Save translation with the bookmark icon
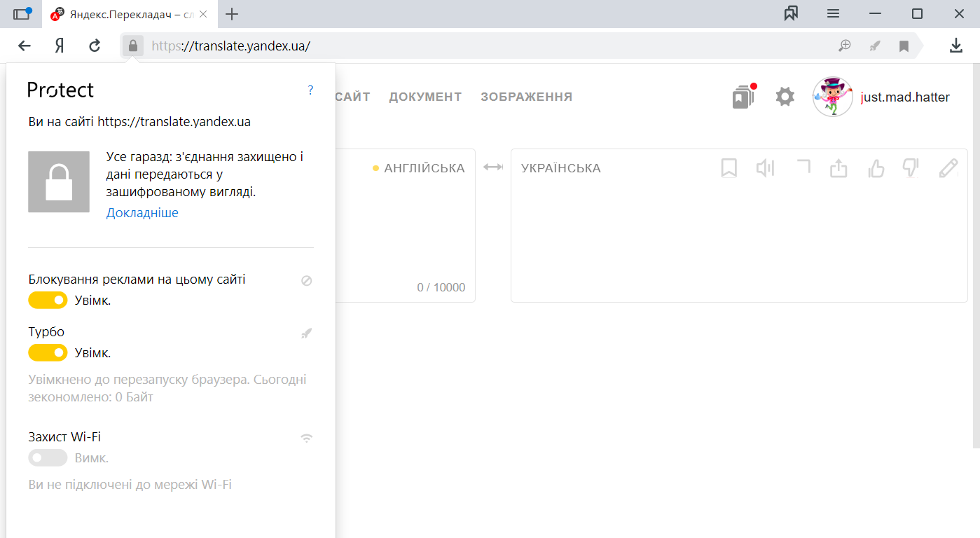 729,168
